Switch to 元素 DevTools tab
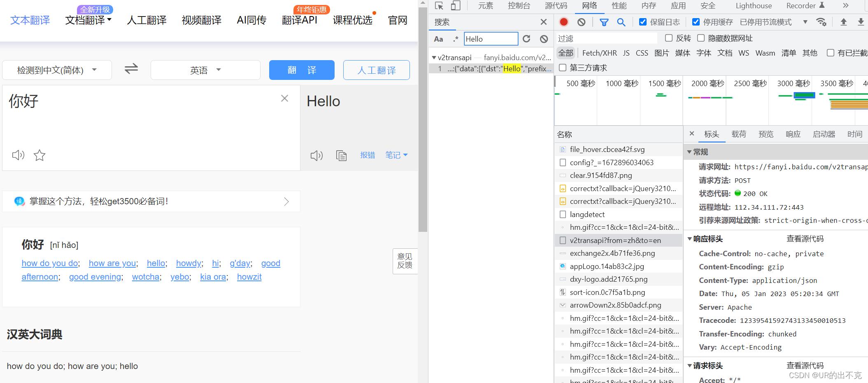The image size is (868, 383). point(486,6)
